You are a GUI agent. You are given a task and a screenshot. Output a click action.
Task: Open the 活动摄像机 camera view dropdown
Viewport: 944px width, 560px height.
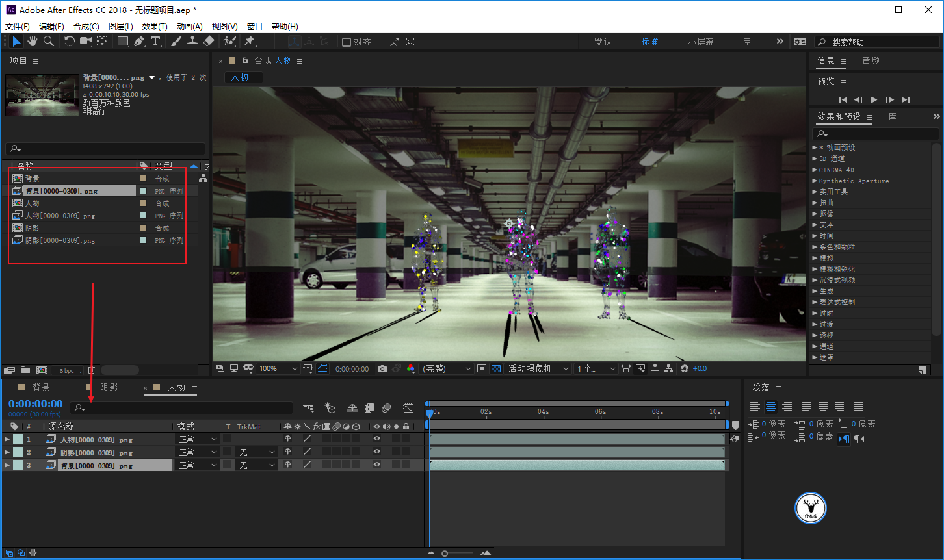tap(538, 368)
